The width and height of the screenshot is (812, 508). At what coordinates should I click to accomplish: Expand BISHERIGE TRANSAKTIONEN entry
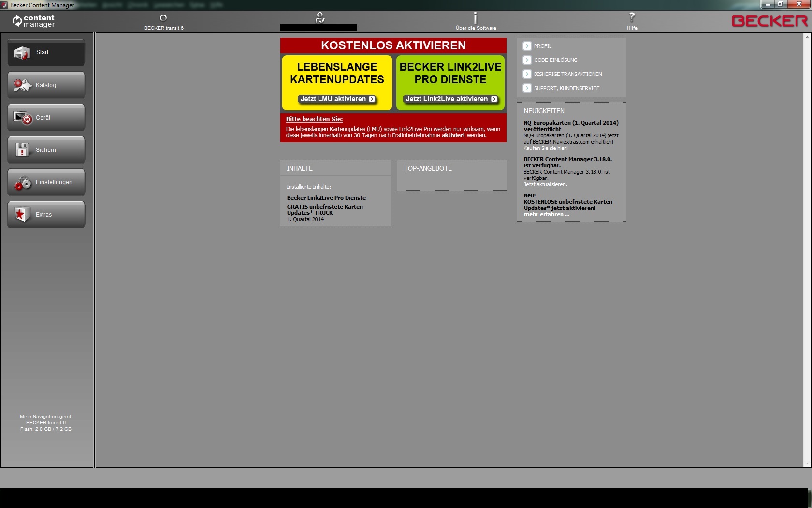(527, 74)
